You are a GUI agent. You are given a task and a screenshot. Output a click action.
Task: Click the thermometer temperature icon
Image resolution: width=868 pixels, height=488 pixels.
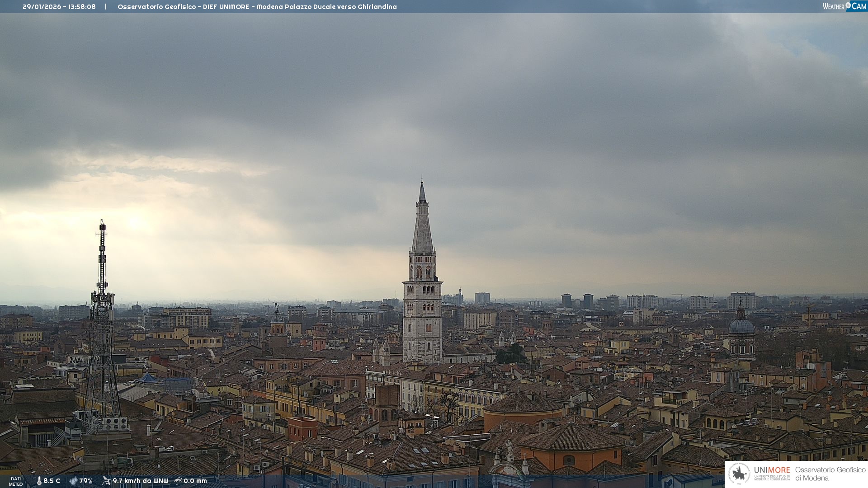click(x=39, y=481)
